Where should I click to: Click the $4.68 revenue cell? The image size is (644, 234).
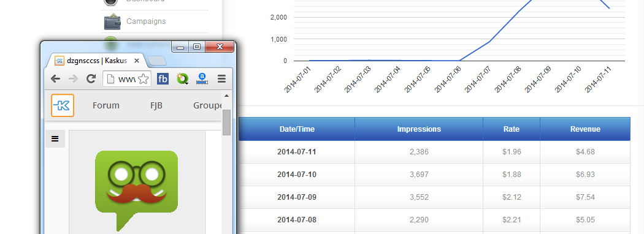[x=585, y=152]
